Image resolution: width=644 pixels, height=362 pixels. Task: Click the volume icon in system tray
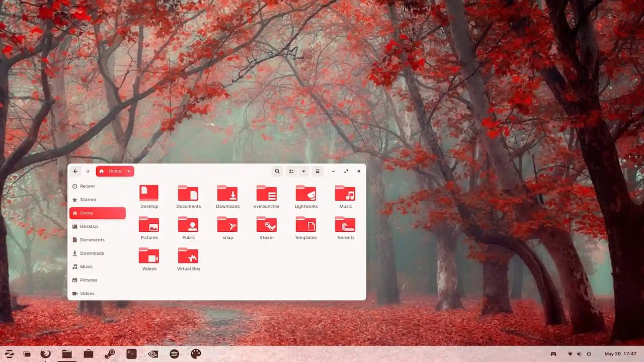(579, 354)
